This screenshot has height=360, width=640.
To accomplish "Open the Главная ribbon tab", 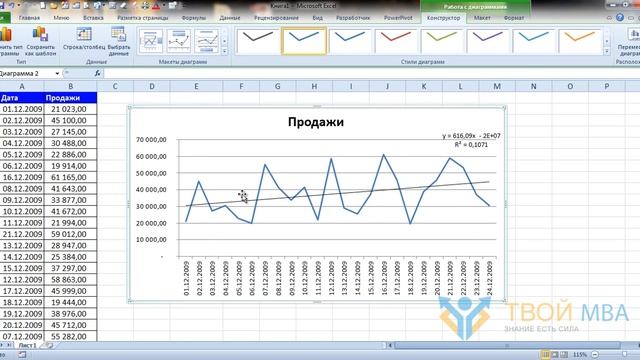I will [x=29, y=18].
